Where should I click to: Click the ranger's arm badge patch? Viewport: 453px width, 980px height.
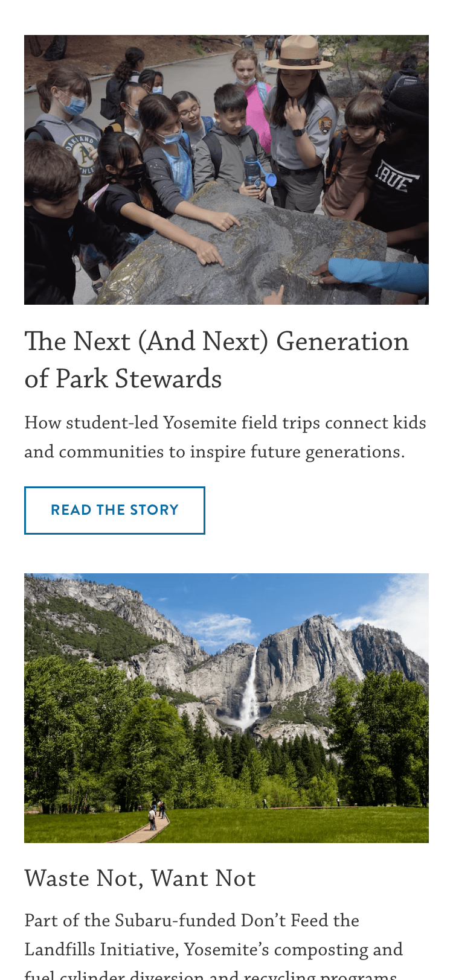coord(325,125)
